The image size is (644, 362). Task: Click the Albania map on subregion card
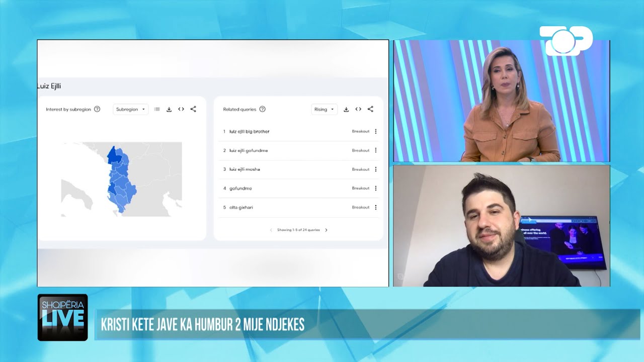pyautogui.click(x=121, y=179)
